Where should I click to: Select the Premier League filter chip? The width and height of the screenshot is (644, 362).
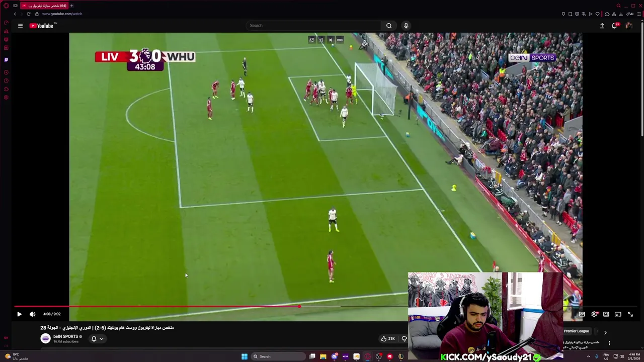[x=576, y=331]
